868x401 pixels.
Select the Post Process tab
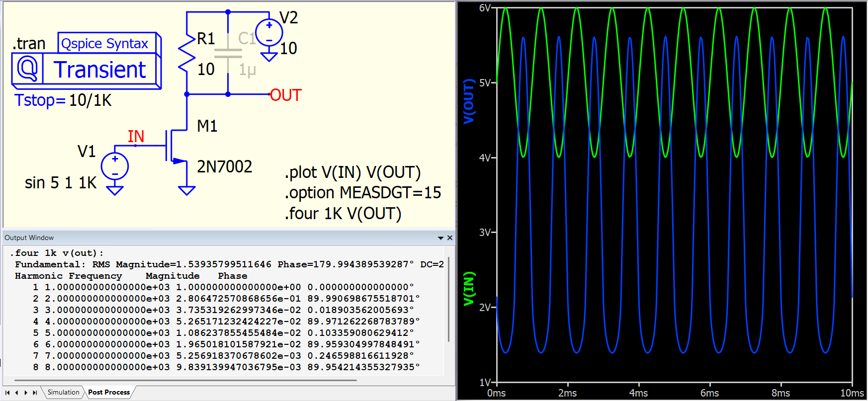tap(109, 393)
